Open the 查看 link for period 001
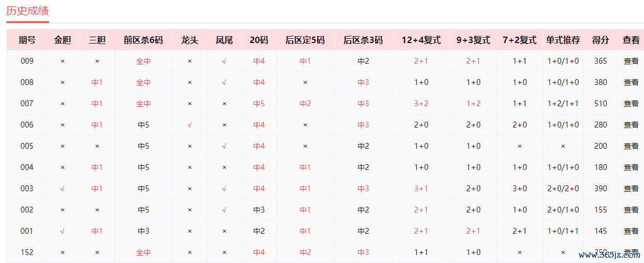The height and width of the screenshot is (263, 644). click(x=631, y=231)
